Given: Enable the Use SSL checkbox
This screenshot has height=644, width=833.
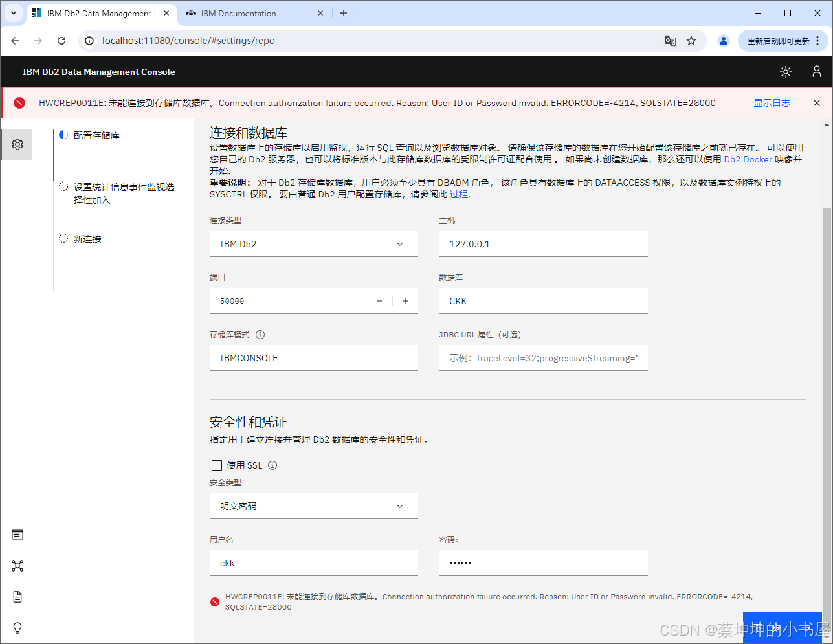Looking at the screenshot, I should (x=217, y=465).
